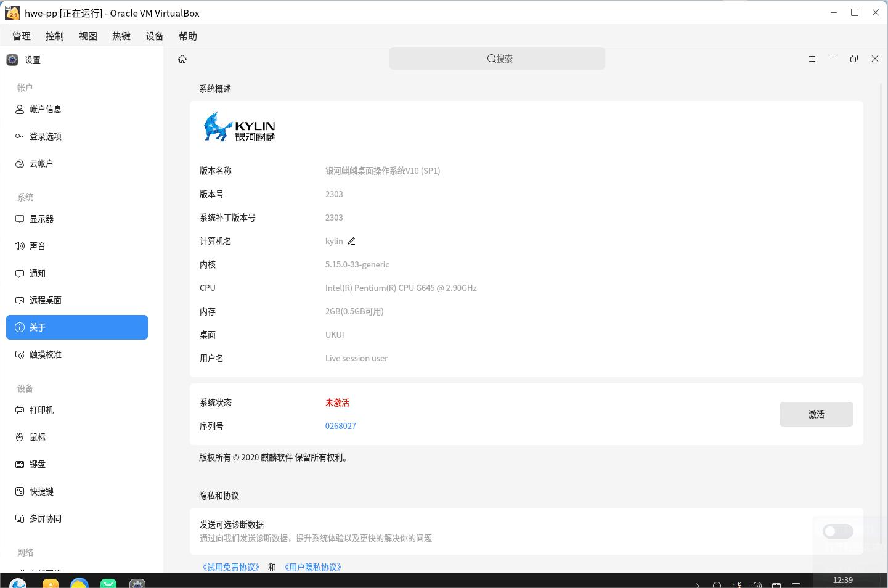Open 远程桌面 remote desktop settings
The image size is (888, 588).
point(77,300)
